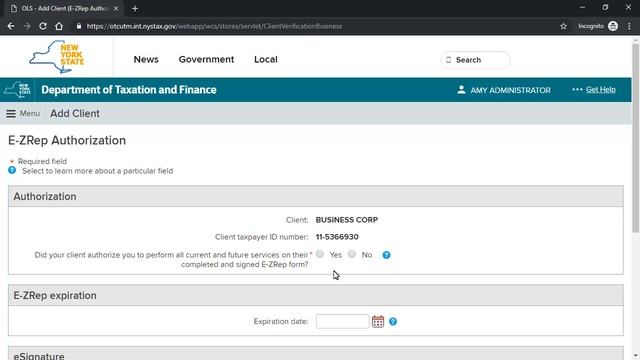This screenshot has height=360, width=640.
Task: Open Chrome three-dot menu
Action: [629, 26]
